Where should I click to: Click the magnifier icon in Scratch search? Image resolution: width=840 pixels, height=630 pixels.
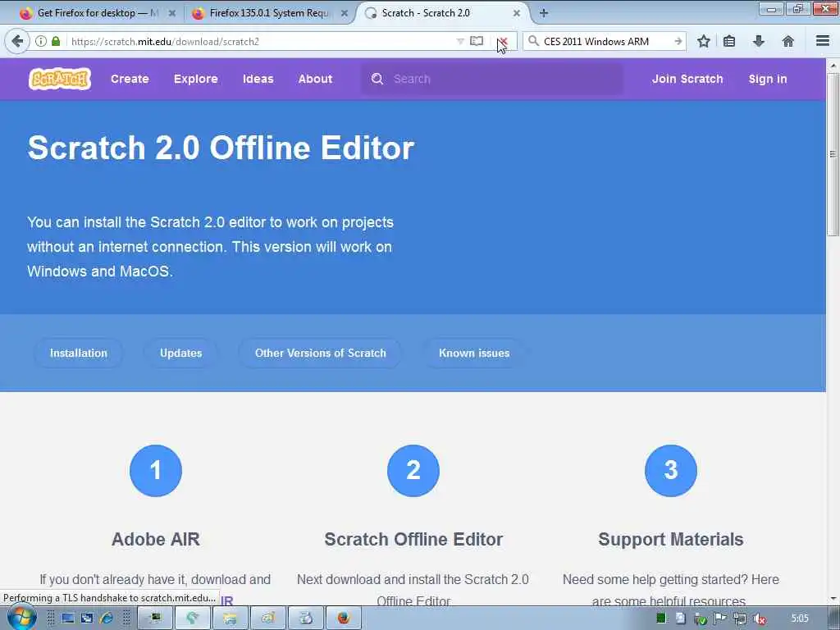[377, 80]
